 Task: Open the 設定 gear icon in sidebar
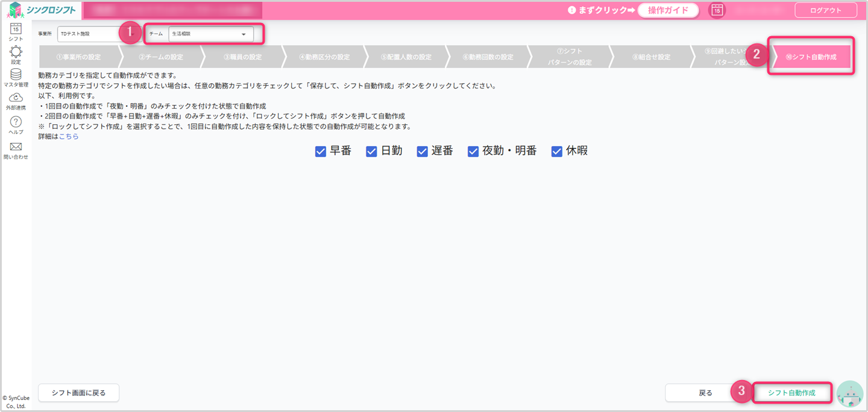pos(16,52)
